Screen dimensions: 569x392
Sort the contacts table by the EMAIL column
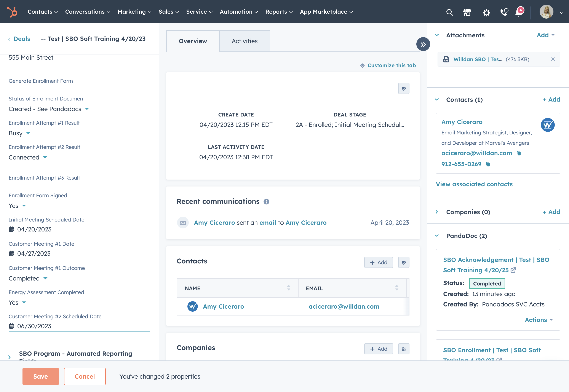tap(397, 288)
